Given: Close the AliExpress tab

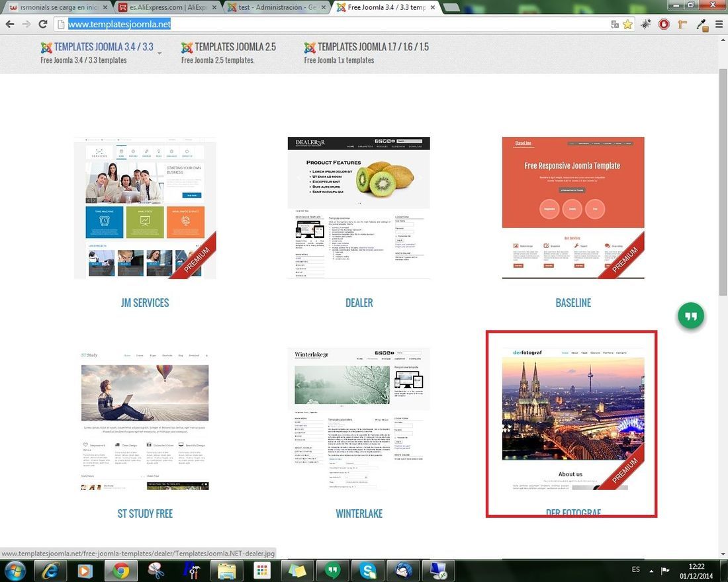Looking at the screenshot, I should 214,7.
